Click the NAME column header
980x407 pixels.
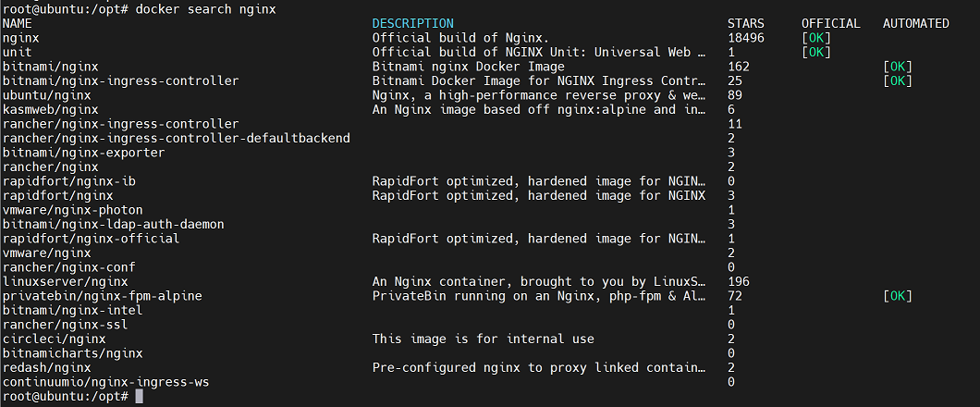point(18,23)
